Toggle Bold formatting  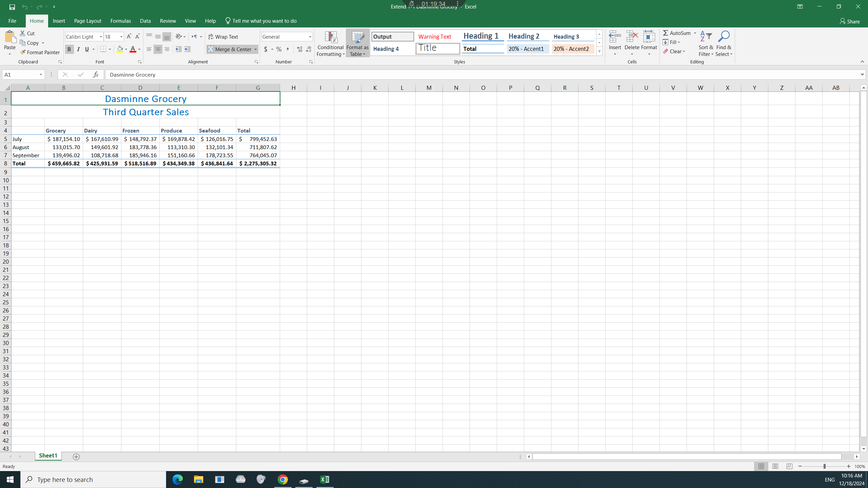(69, 49)
